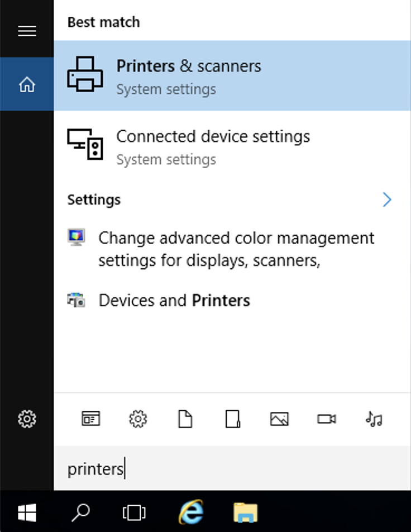Image resolution: width=411 pixels, height=532 pixels.
Task: Click the search box containing 'printers'
Action: 232,468
